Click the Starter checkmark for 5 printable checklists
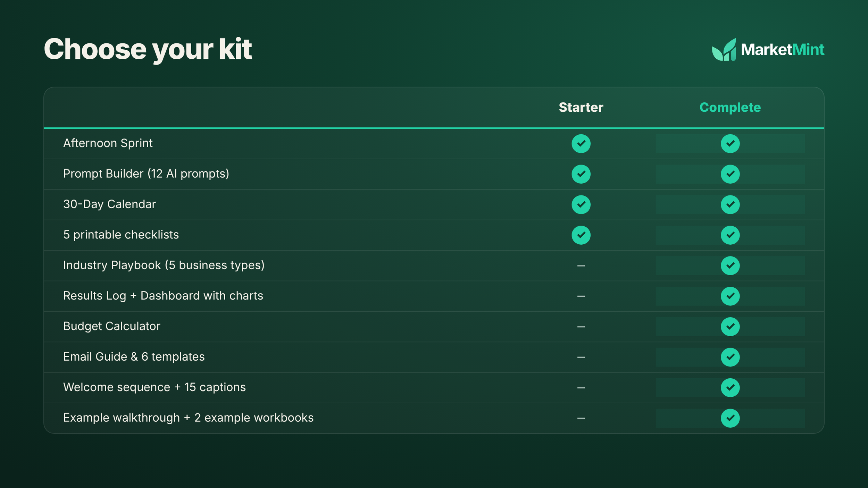The image size is (868, 488). pyautogui.click(x=581, y=235)
